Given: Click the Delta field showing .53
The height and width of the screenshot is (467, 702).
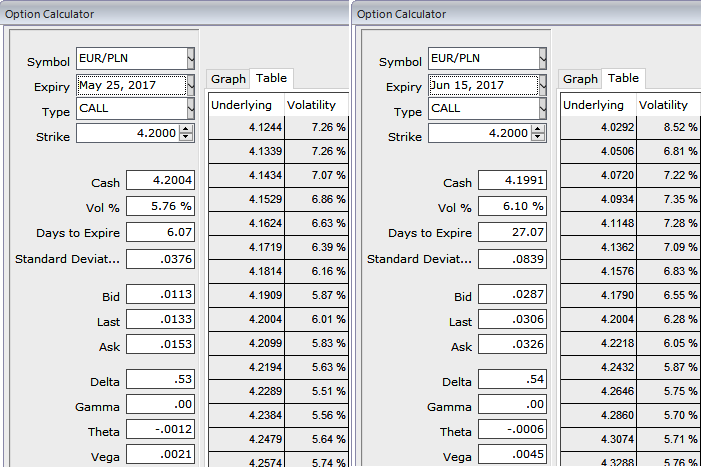Looking at the screenshot, I should (x=160, y=379).
